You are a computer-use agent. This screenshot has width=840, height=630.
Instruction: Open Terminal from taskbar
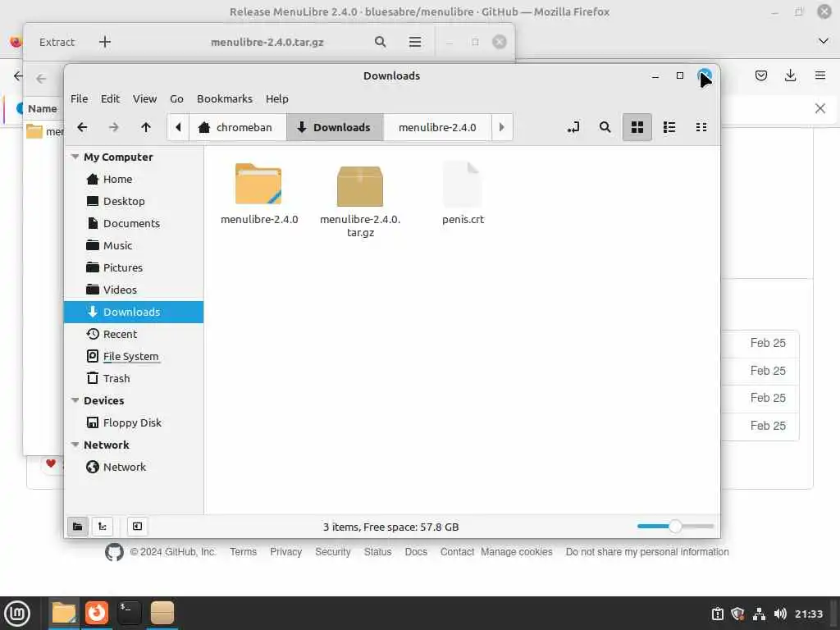[x=129, y=613]
